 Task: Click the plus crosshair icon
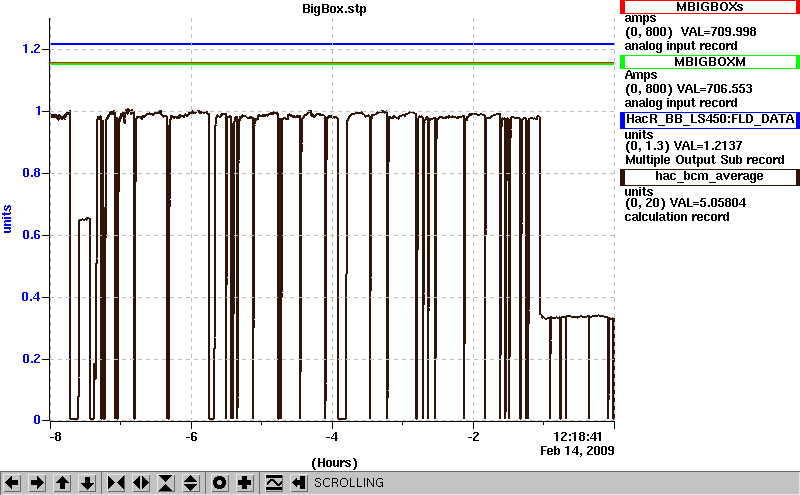pyautogui.click(x=245, y=483)
